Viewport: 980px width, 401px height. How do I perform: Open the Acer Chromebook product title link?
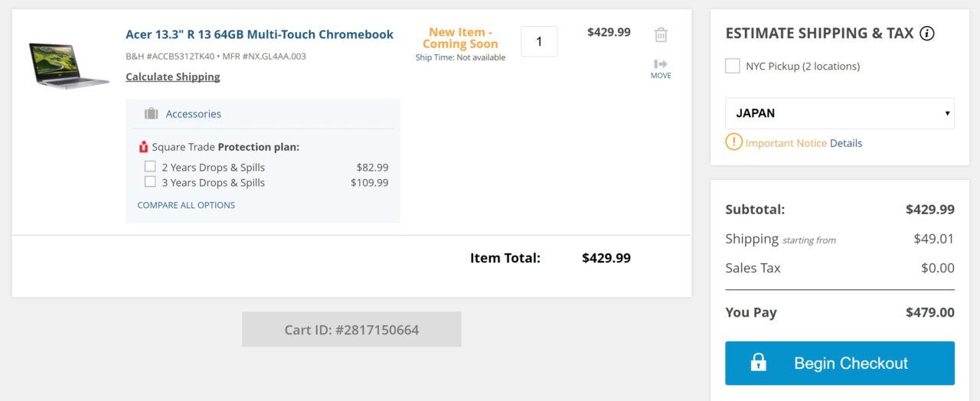260,34
